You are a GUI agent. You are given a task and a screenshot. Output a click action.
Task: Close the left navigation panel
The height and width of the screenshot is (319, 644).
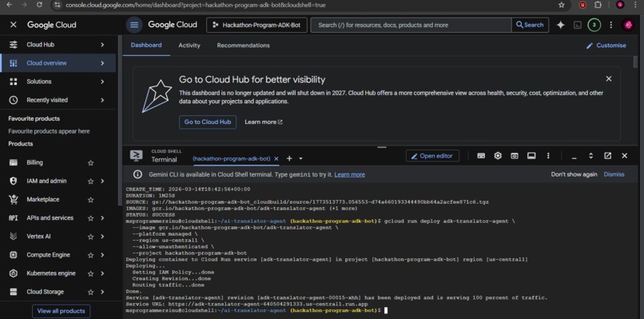click(13, 25)
